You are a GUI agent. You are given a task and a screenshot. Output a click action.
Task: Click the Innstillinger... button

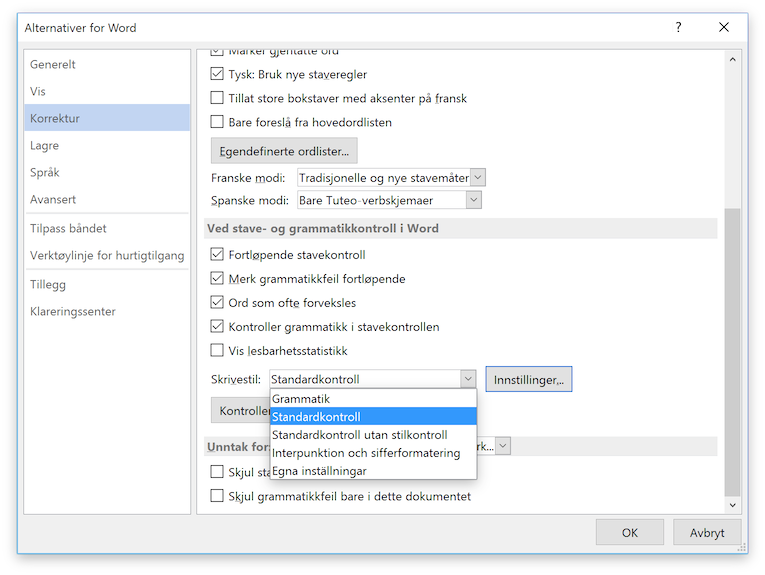click(x=528, y=379)
